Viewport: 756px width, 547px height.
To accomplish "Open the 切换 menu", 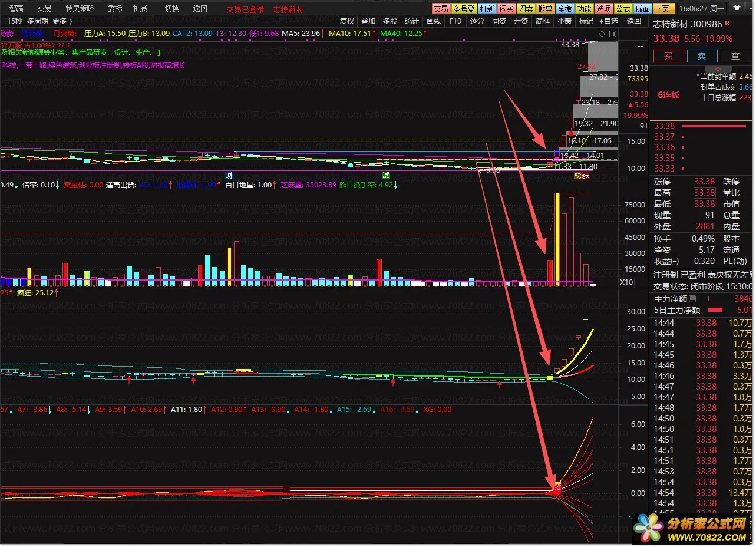I will tap(171, 9).
